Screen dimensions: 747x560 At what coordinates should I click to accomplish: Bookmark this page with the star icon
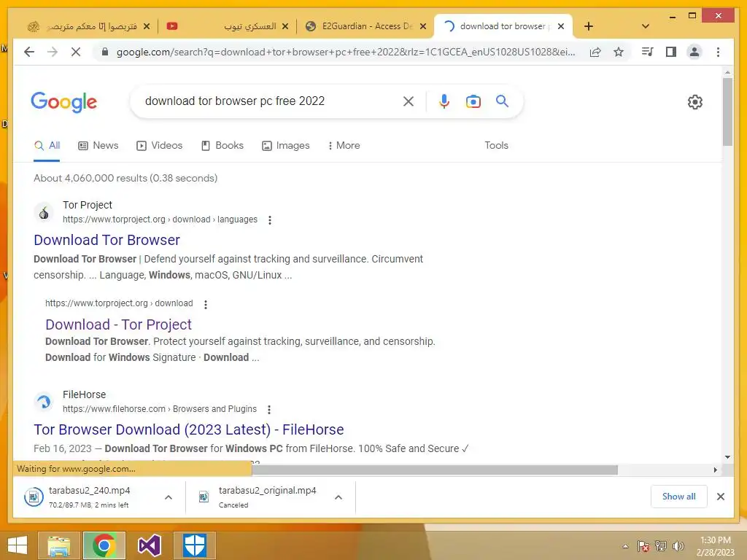tap(619, 52)
